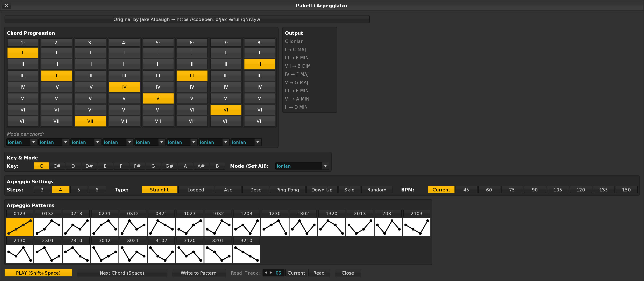This screenshot has width=644, height=281.
Task: Click Write to Pattern button
Action: 199,273
